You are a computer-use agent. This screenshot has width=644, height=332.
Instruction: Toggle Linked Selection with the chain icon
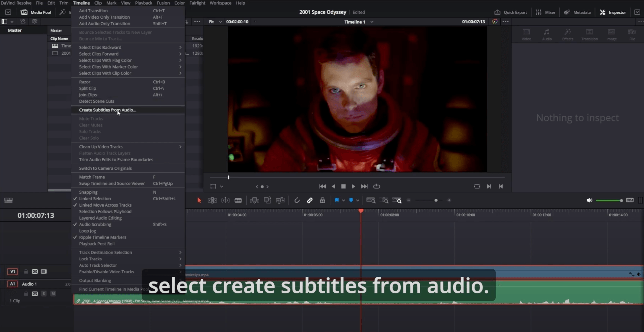(x=310, y=200)
